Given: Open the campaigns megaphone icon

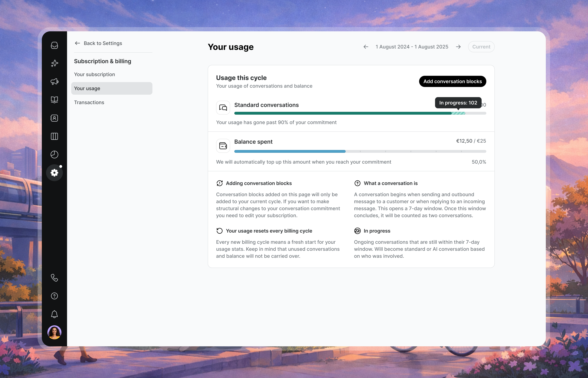Looking at the screenshot, I should [x=54, y=82].
